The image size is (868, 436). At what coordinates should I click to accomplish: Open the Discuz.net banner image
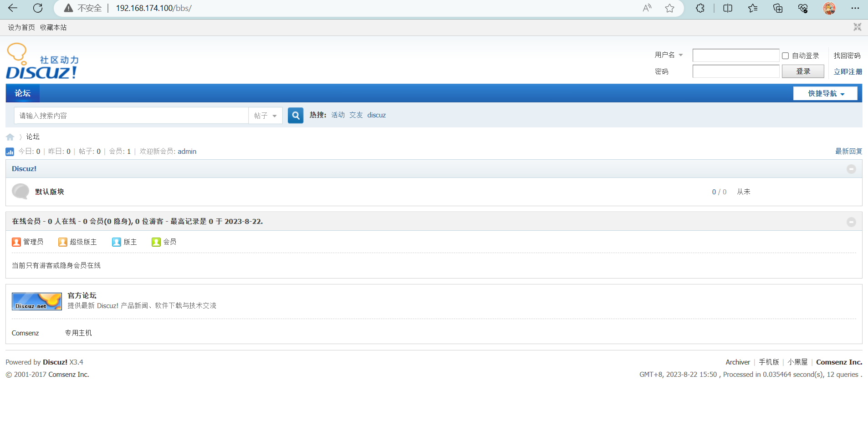[x=37, y=301]
